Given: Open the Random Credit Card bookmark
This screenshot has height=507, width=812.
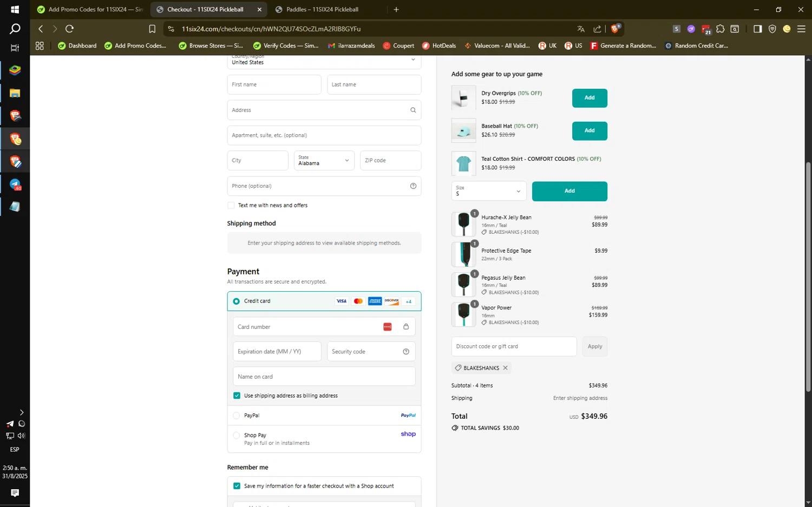Looking at the screenshot, I should [x=696, y=46].
